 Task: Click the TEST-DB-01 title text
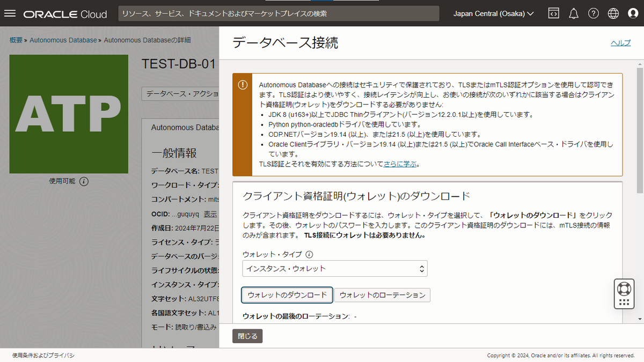pos(179,64)
